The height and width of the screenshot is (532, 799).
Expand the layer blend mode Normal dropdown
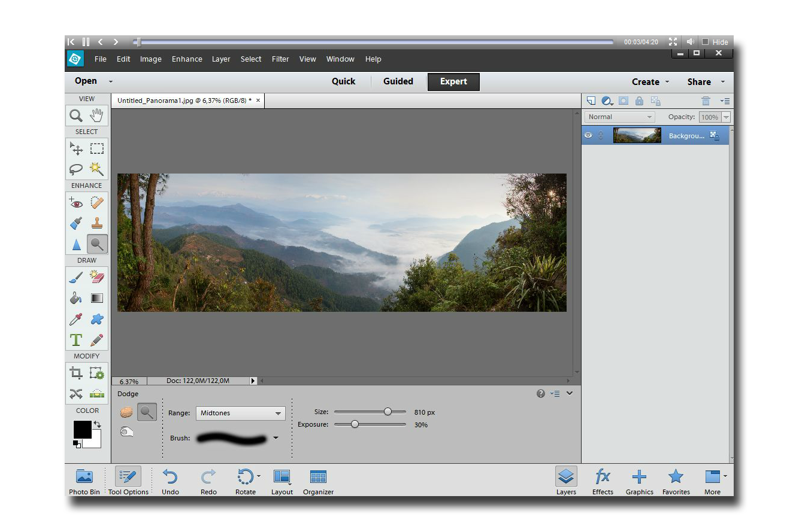[619, 117]
